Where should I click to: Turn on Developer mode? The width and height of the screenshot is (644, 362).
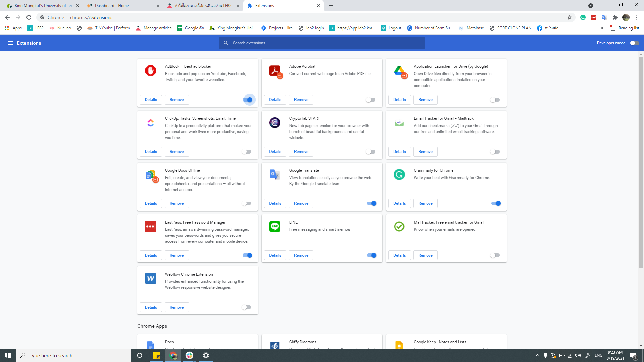635,43
